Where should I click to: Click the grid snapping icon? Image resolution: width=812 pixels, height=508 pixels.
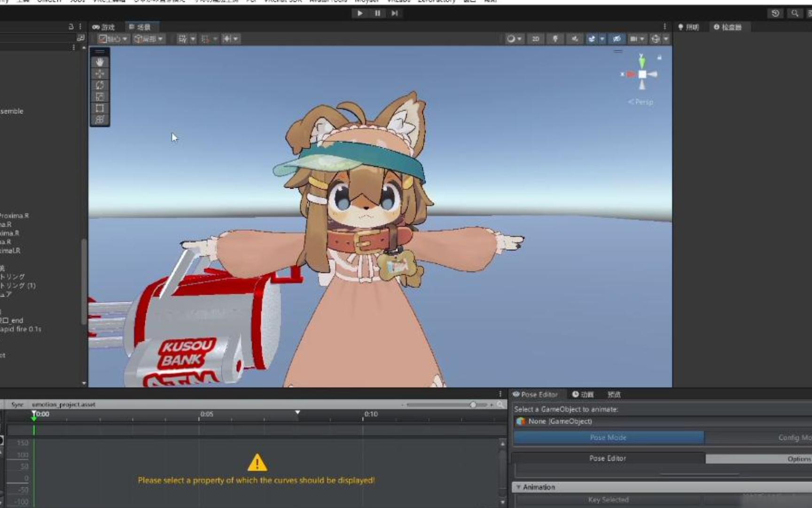click(205, 39)
